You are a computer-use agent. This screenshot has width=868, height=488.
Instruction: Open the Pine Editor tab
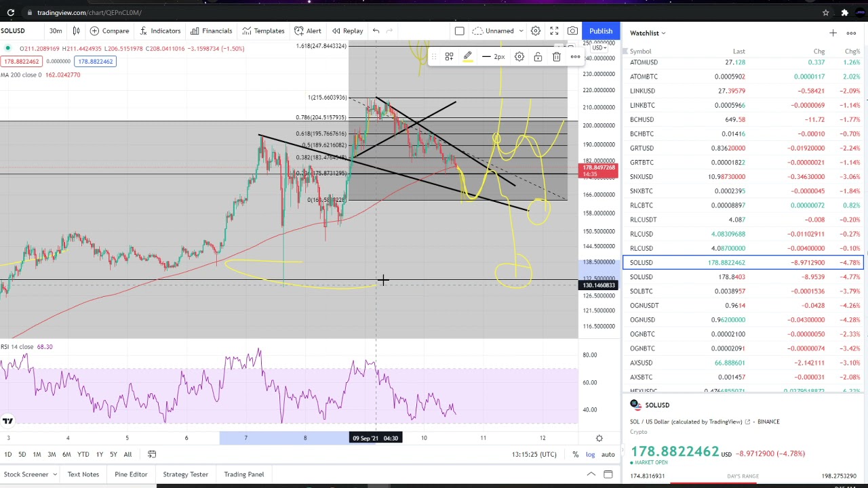(131, 474)
